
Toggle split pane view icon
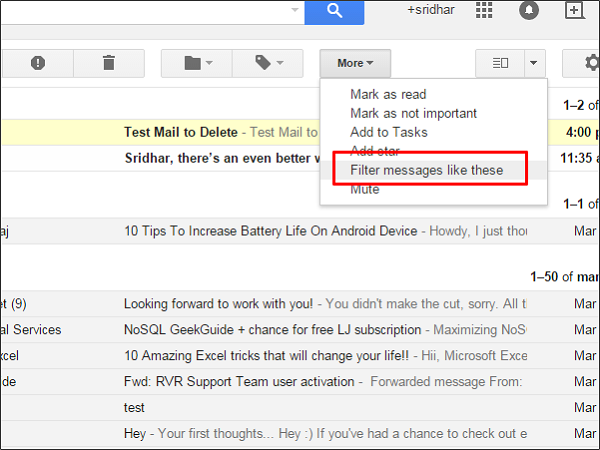pos(500,63)
